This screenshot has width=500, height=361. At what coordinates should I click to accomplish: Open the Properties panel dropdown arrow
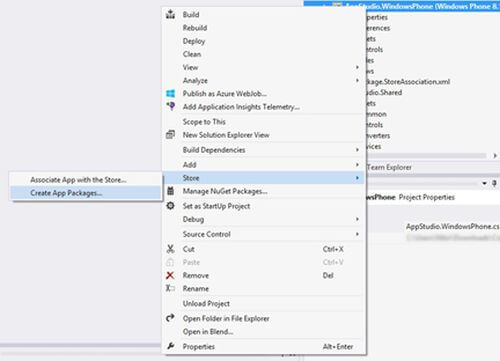click(484, 183)
